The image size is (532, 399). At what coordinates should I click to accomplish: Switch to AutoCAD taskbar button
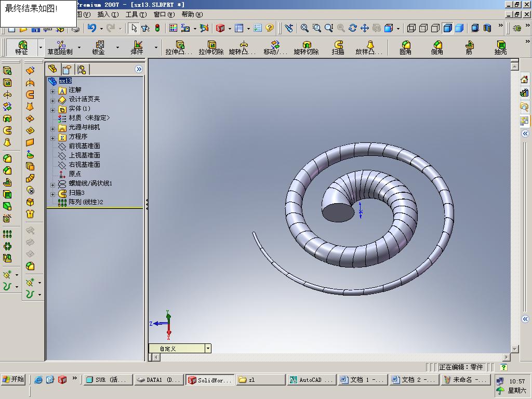click(312, 380)
